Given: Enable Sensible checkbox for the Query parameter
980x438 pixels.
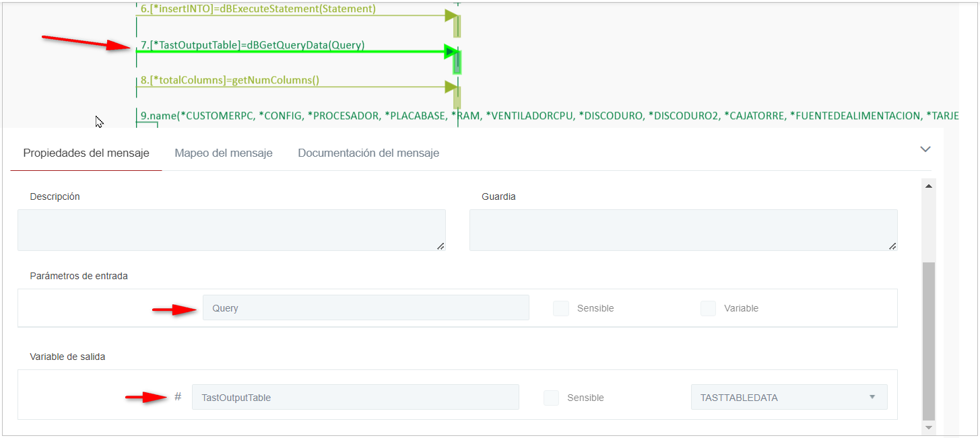Looking at the screenshot, I should [561, 308].
